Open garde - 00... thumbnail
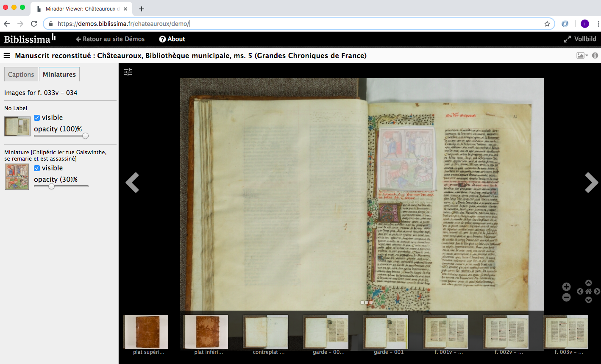The image size is (601, 364). click(x=326, y=332)
